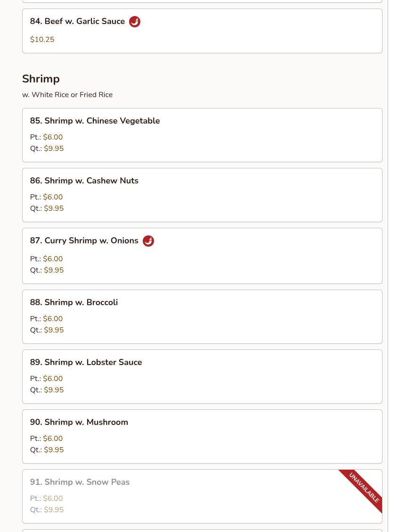Click the Shrimp section heading
Viewport: 407px width, 532px height.
coord(41,79)
